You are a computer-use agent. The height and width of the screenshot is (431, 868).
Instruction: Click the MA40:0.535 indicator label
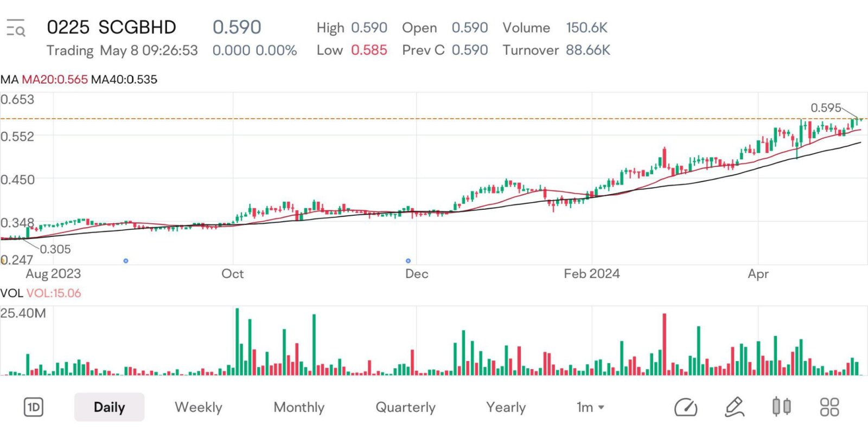click(124, 80)
